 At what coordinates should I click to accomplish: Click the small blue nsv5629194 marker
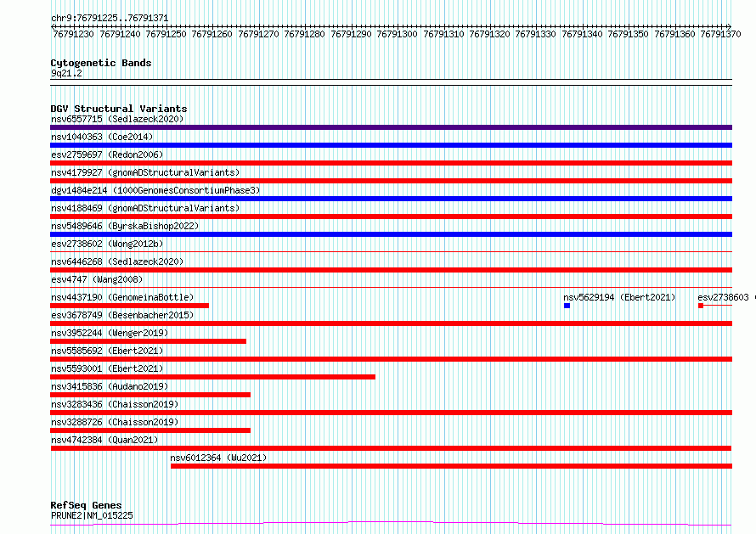pos(567,306)
